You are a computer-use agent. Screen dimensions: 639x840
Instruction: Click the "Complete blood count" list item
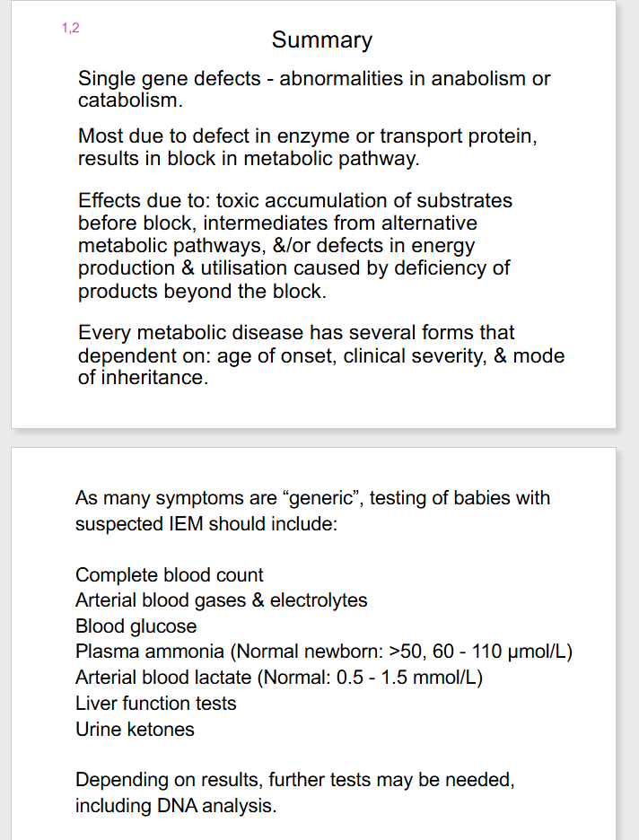tap(170, 574)
